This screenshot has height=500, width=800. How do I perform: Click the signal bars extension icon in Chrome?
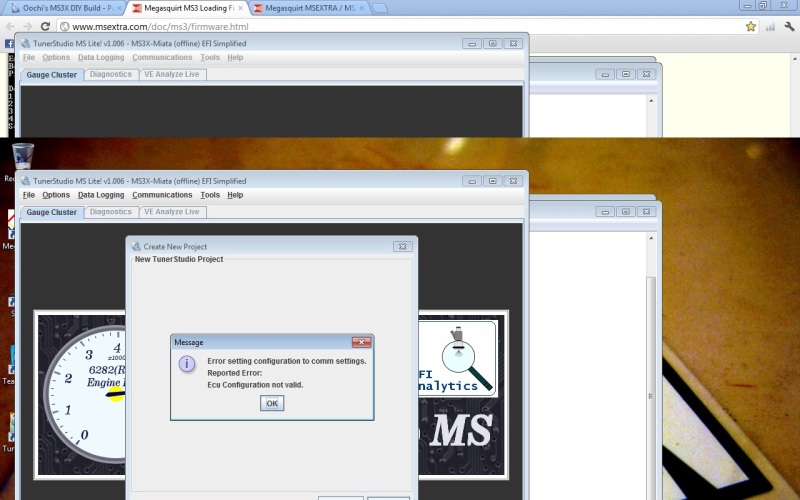pos(770,27)
